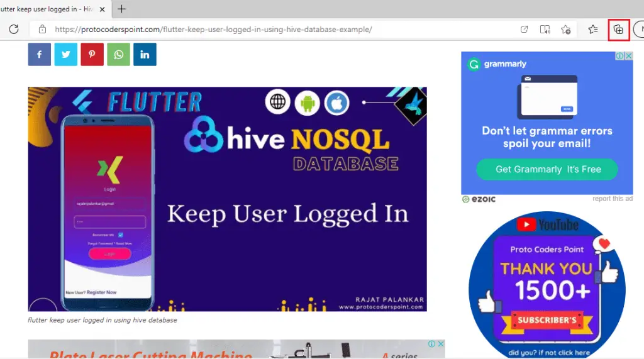
Task: Open the Hive NoSQL Database featured image
Action: click(227, 199)
